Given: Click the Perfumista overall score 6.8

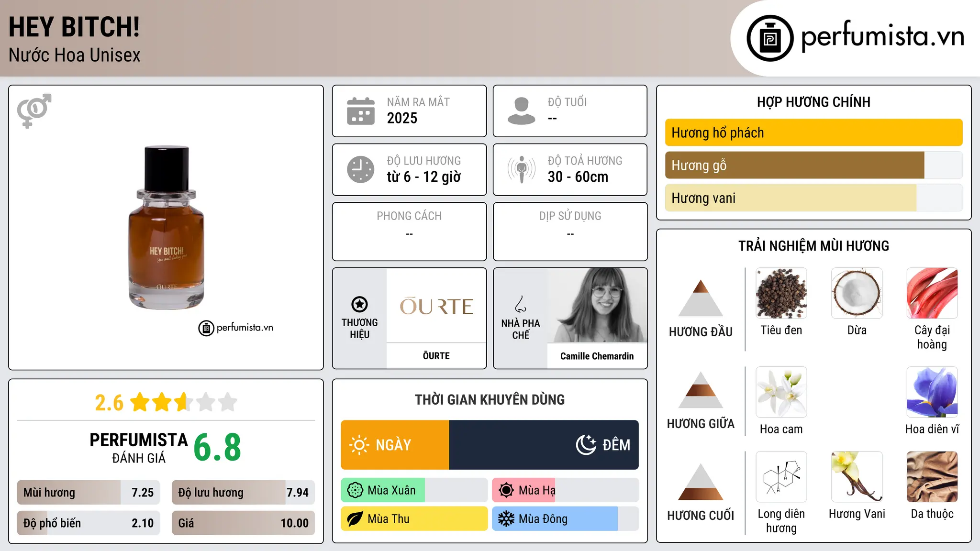Looking at the screenshot, I should point(217,447).
